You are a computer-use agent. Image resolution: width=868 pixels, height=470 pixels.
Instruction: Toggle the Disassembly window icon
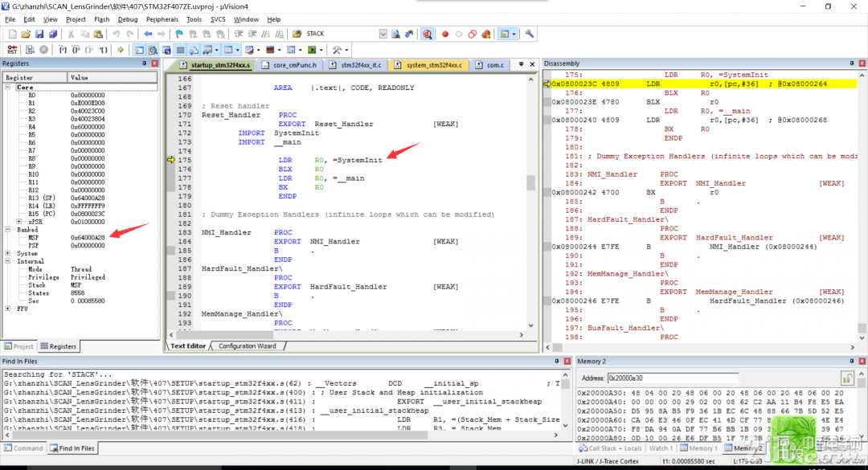(x=153, y=50)
